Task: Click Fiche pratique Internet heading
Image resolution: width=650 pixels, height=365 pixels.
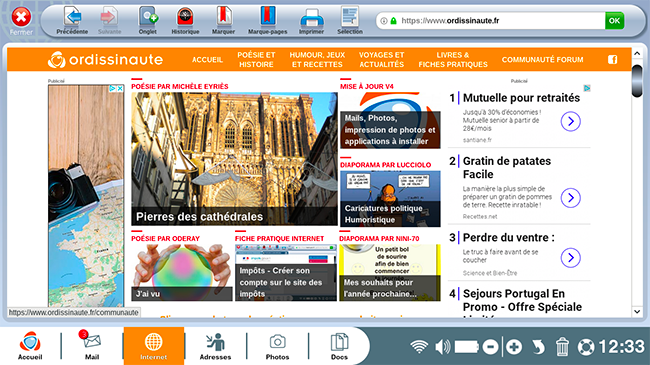Action: pyautogui.click(x=279, y=238)
